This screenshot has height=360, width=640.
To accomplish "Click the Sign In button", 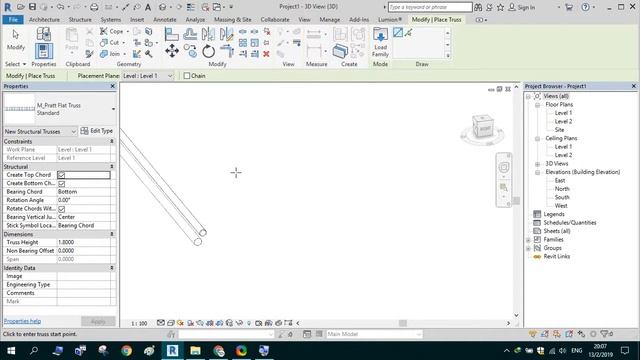I will coord(522,7).
